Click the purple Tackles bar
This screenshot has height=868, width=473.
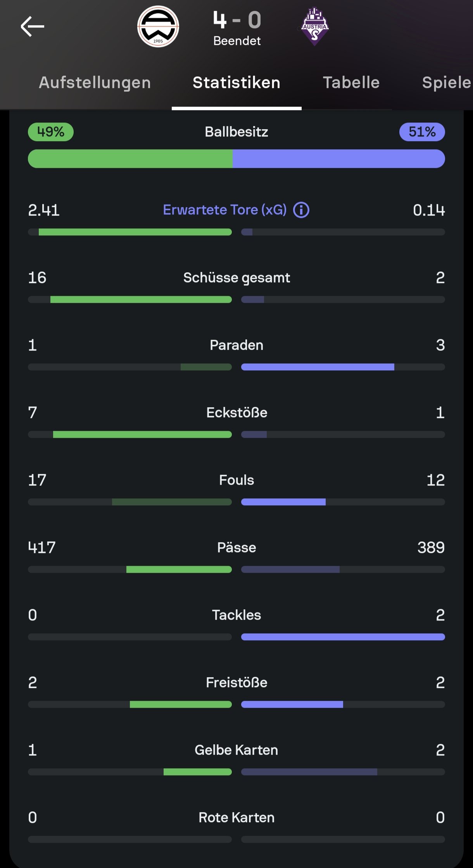tap(343, 637)
